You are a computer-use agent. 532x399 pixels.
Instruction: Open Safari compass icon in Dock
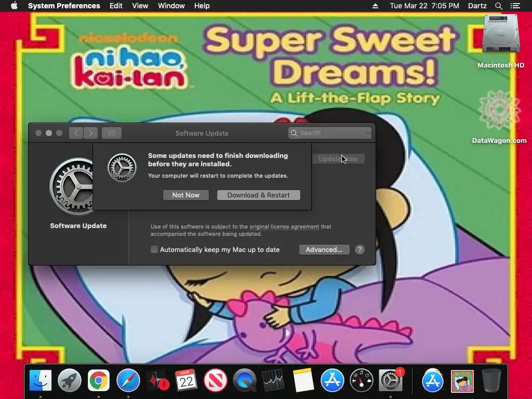click(128, 380)
